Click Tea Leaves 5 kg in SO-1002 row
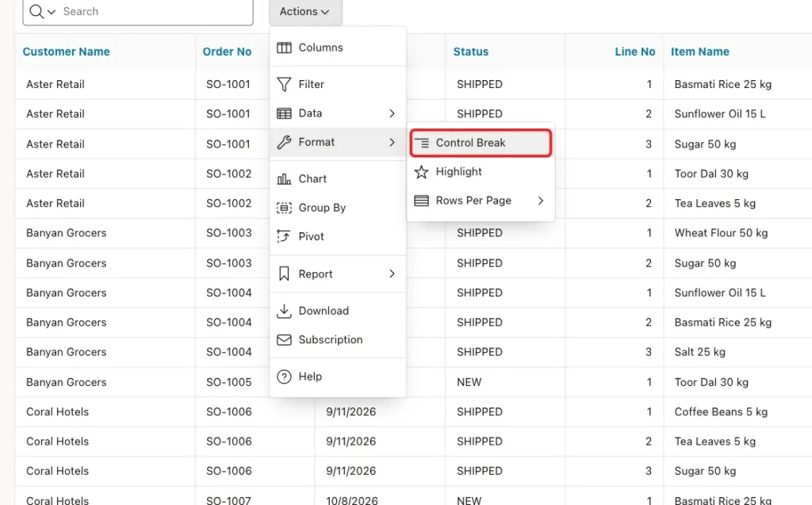The image size is (812, 505). click(714, 204)
